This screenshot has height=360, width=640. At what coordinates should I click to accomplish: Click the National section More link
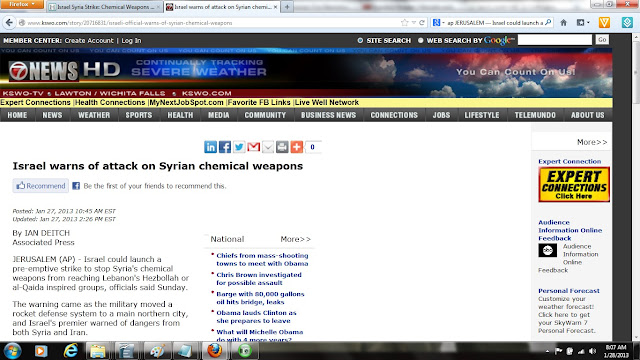(296, 239)
